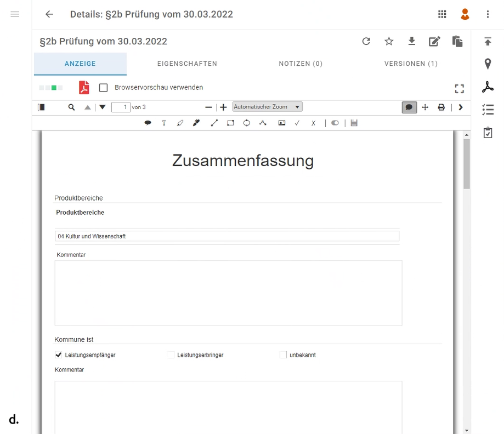
Task: Open the NOTIZEN (0) tab
Action: (x=301, y=64)
